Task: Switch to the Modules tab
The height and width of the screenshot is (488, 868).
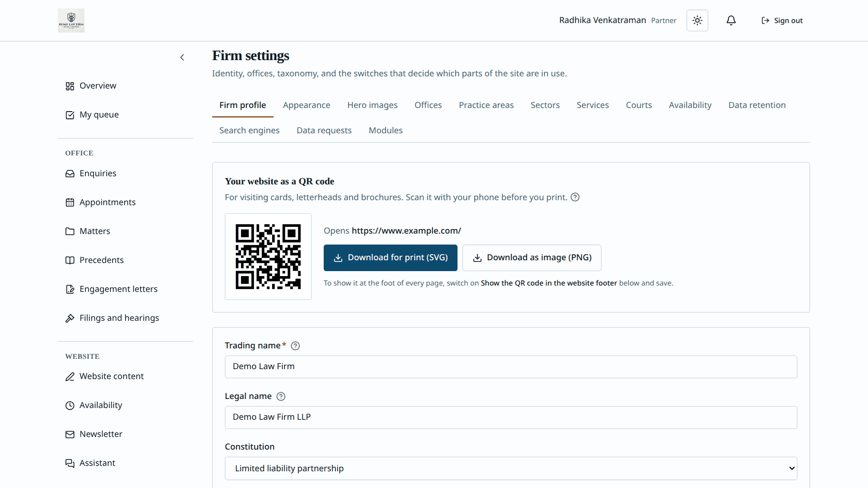Action: (x=386, y=131)
